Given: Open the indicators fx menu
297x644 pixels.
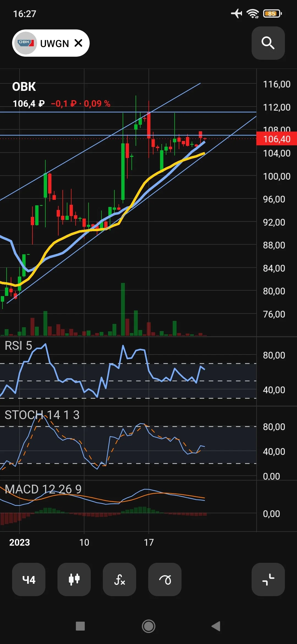Looking at the screenshot, I should tap(119, 579).
